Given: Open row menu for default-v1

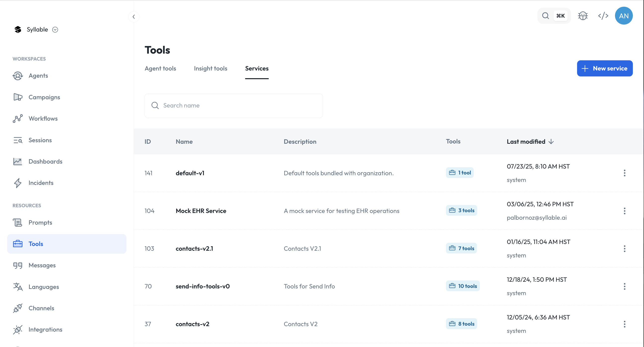Looking at the screenshot, I should (x=624, y=173).
